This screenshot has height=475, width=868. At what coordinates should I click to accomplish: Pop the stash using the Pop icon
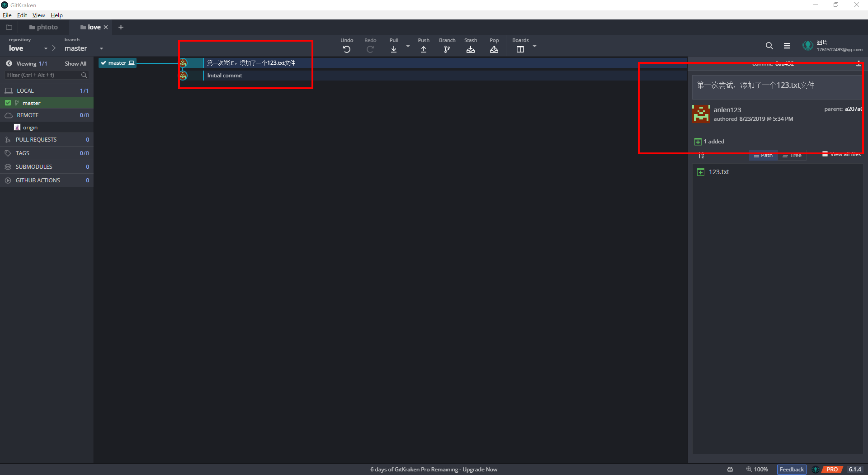click(494, 49)
